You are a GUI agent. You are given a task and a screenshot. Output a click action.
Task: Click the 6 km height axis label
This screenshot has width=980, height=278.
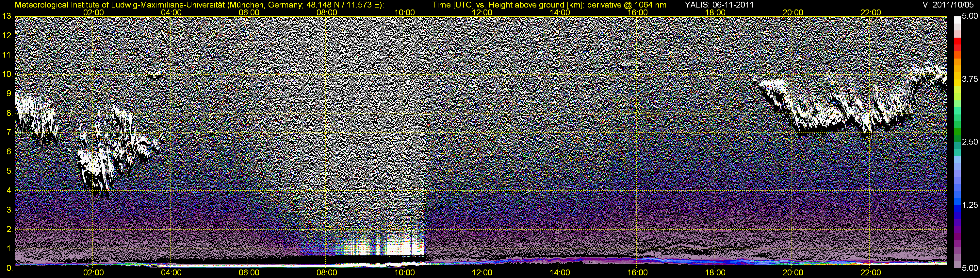coord(9,152)
